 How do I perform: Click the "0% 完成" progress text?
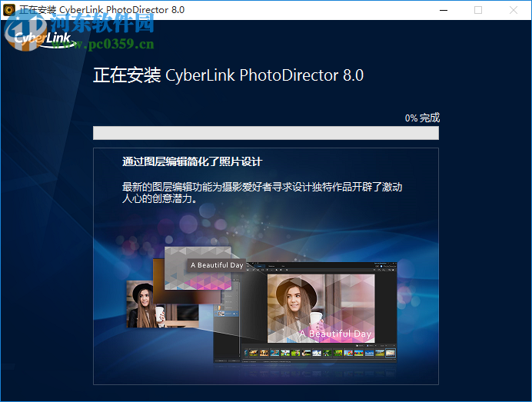[x=422, y=118]
